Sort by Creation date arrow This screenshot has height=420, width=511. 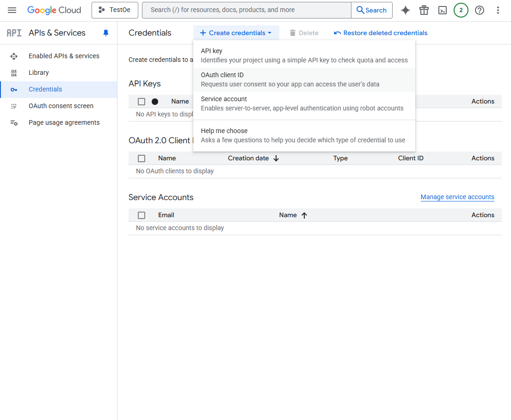(x=277, y=158)
